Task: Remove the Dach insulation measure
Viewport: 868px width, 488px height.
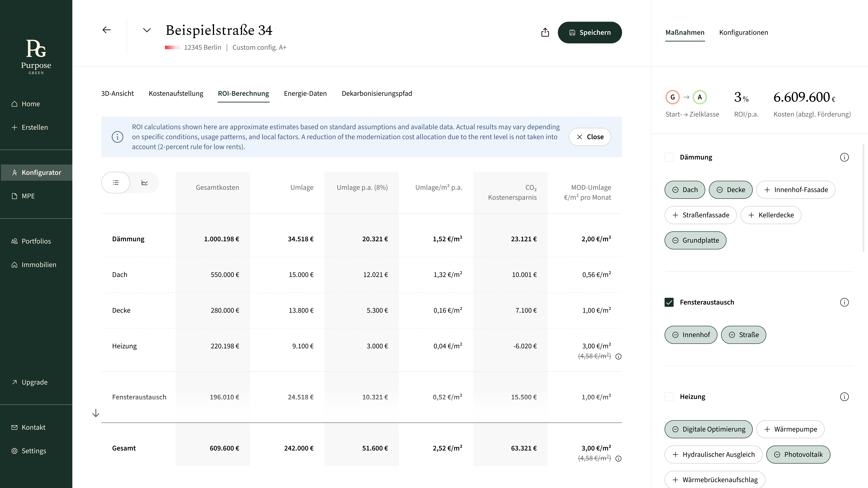Action: tap(685, 190)
